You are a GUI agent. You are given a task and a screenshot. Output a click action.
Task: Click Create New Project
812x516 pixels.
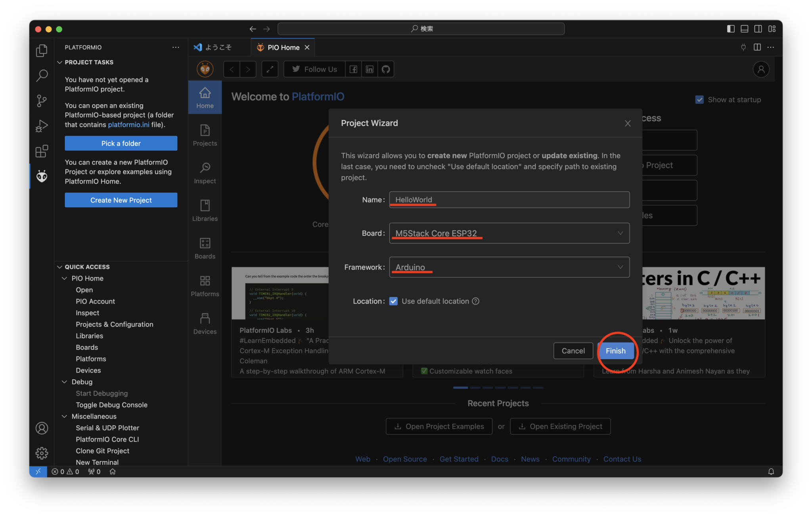[x=121, y=200]
